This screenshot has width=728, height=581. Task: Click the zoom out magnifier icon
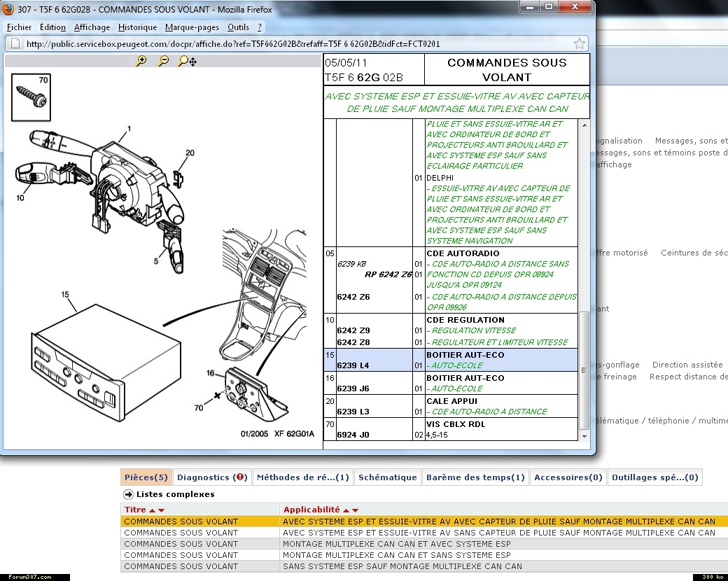click(163, 61)
